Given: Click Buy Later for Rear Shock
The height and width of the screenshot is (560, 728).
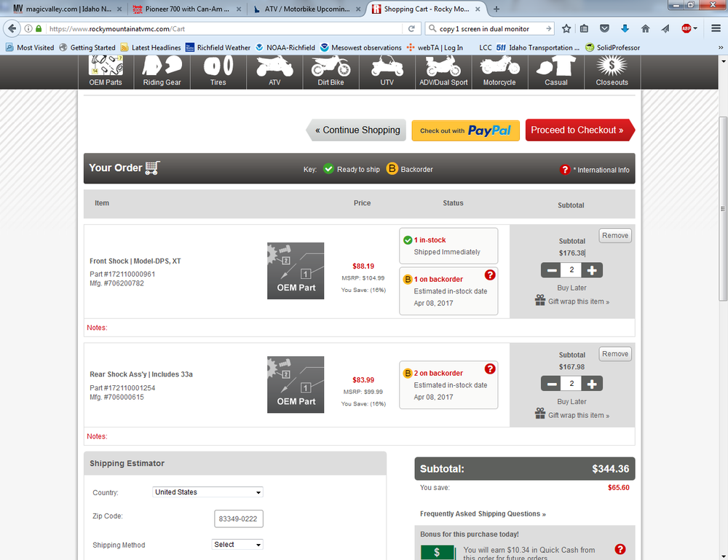Looking at the screenshot, I should 571,402.
